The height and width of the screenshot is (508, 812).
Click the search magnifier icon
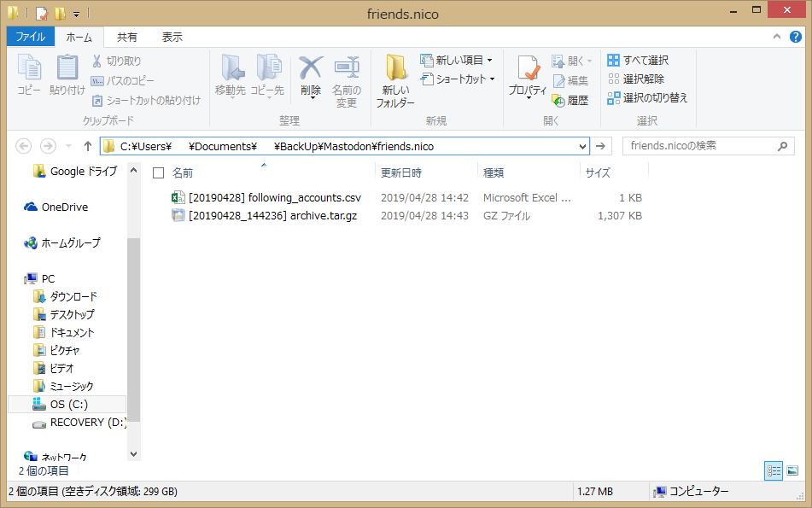coord(782,147)
